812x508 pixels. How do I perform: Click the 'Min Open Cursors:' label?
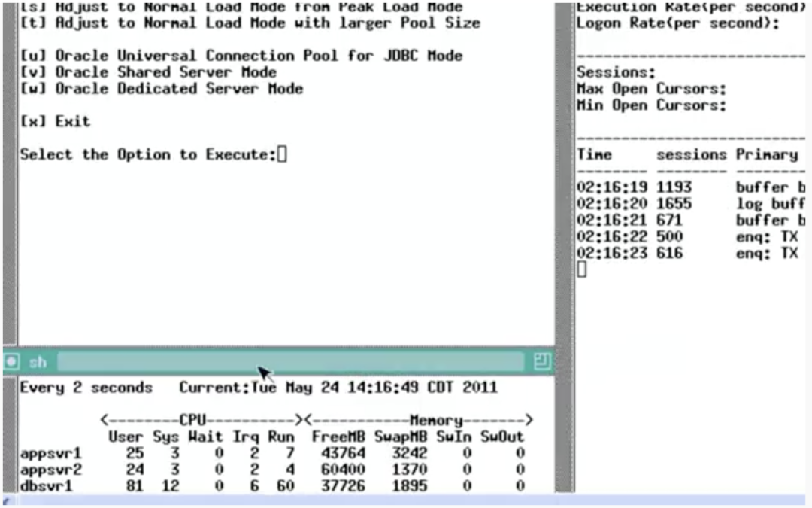click(x=651, y=105)
